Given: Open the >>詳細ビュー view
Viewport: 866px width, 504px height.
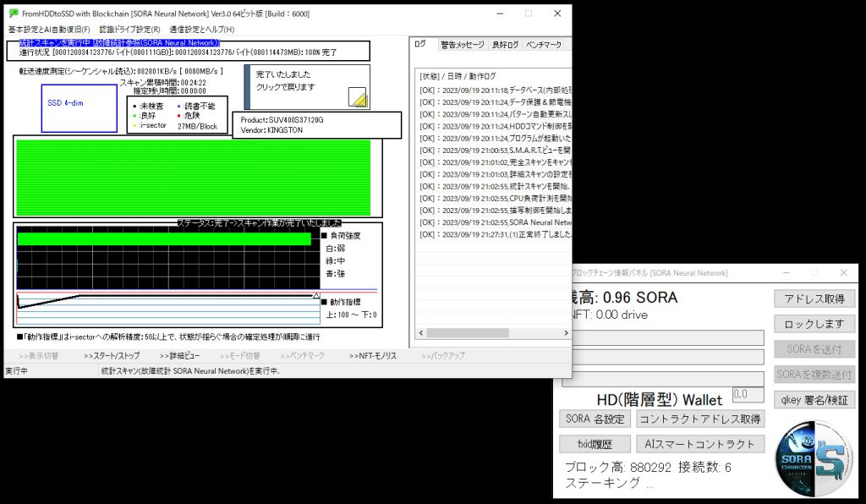Looking at the screenshot, I should coord(179,356).
